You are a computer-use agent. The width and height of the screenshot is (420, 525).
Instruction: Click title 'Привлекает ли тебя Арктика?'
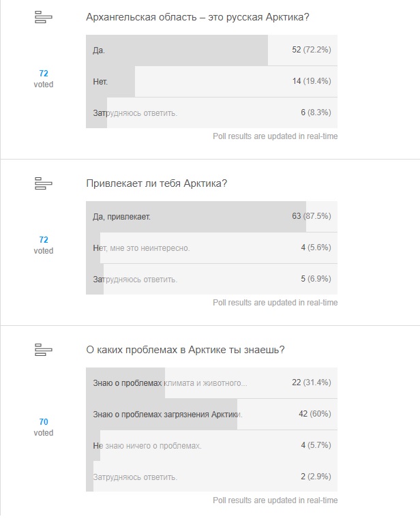157,183
